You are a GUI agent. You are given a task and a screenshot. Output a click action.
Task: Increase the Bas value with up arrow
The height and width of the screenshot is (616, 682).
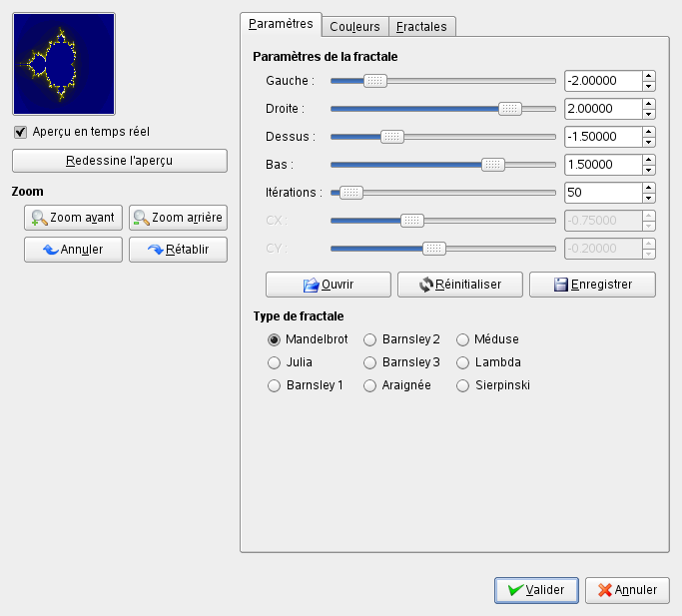coord(648,160)
